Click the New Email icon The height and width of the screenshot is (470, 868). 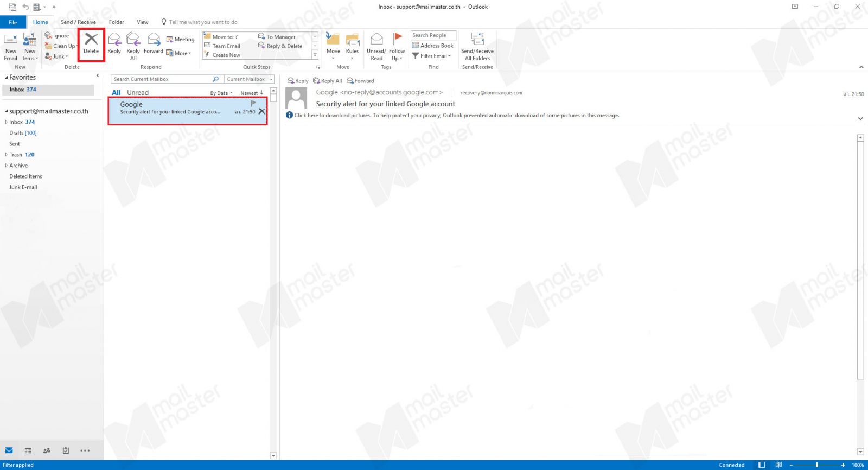click(11, 47)
